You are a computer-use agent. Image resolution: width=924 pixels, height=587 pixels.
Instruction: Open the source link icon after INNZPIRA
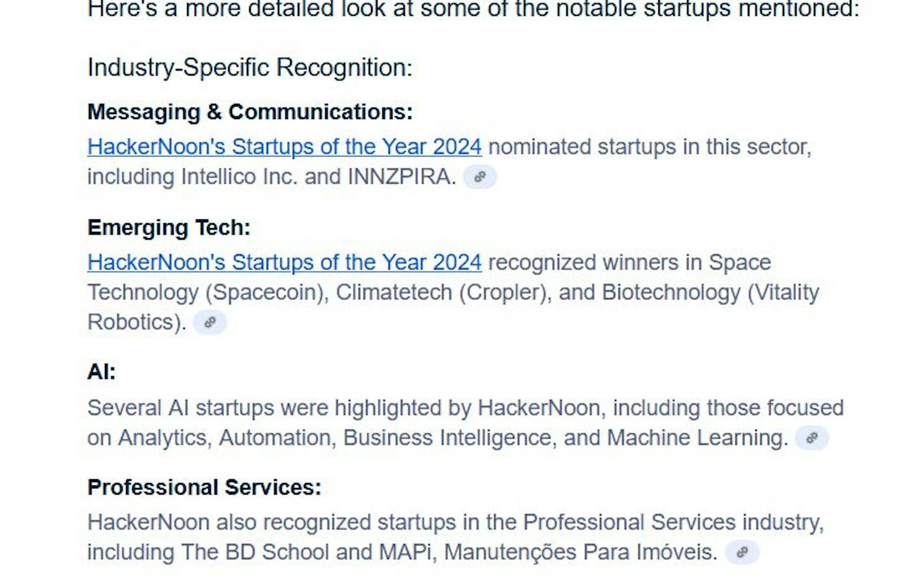[479, 177]
